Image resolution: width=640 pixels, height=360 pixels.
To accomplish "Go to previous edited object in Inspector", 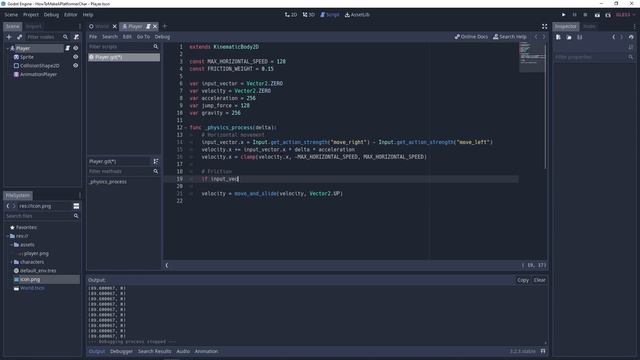I will click(x=614, y=37).
